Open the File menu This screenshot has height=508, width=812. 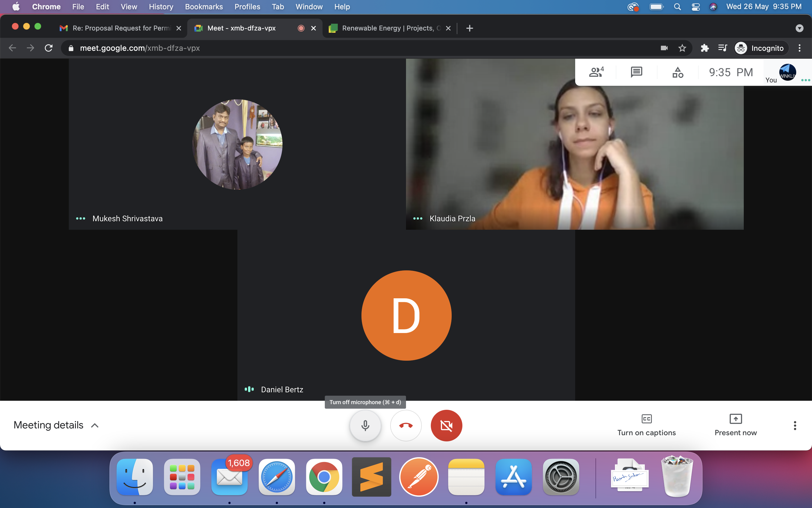click(78, 7)
